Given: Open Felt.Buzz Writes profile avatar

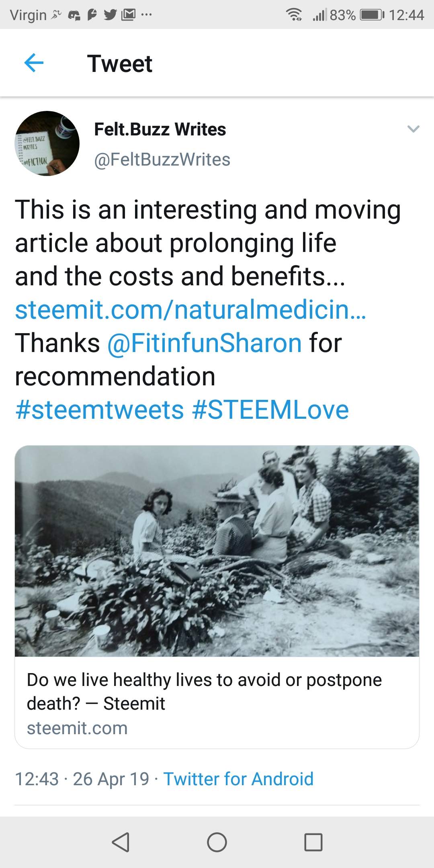Looking at the screenshot, I should (47, 143).
